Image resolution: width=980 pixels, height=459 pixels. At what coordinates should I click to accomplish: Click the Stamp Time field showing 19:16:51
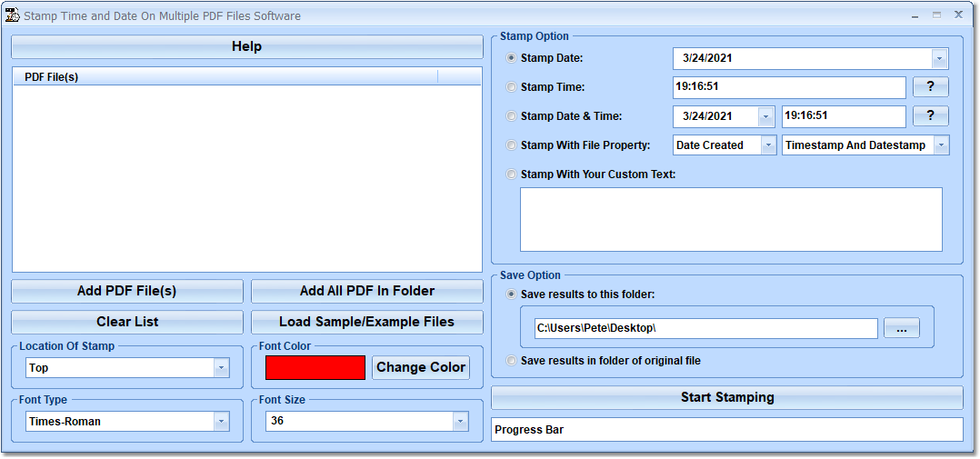coord(789,87)
